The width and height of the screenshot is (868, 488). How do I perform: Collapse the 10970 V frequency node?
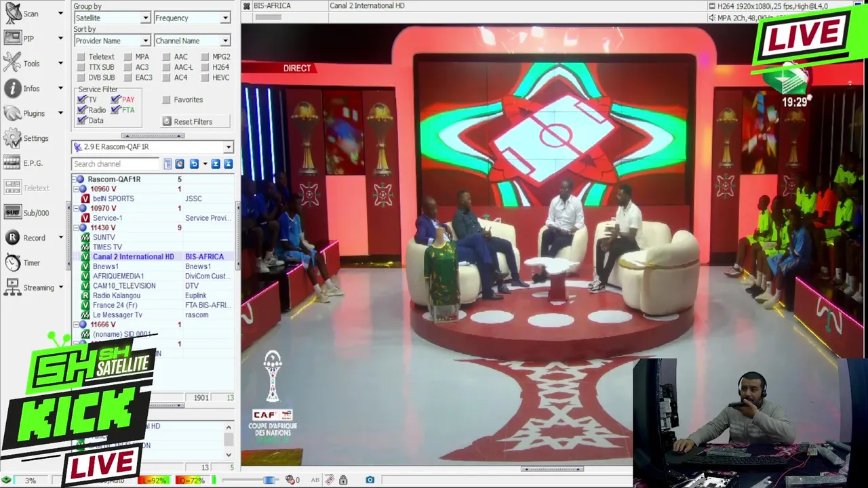click(x=76, y=209)
